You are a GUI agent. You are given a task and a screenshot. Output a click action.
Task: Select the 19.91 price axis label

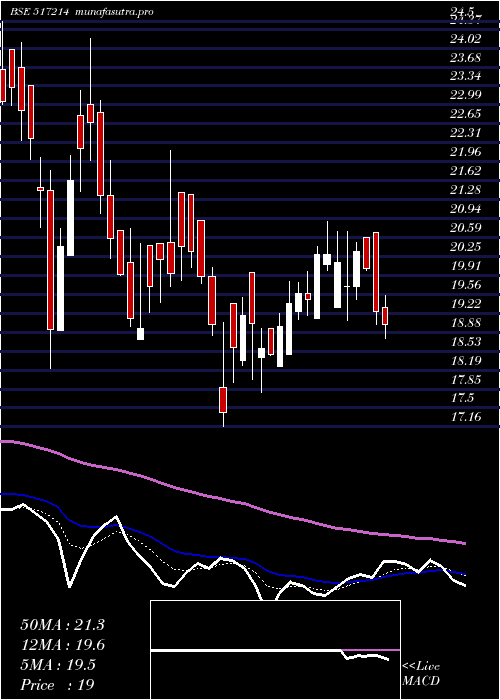click(466, 266)
